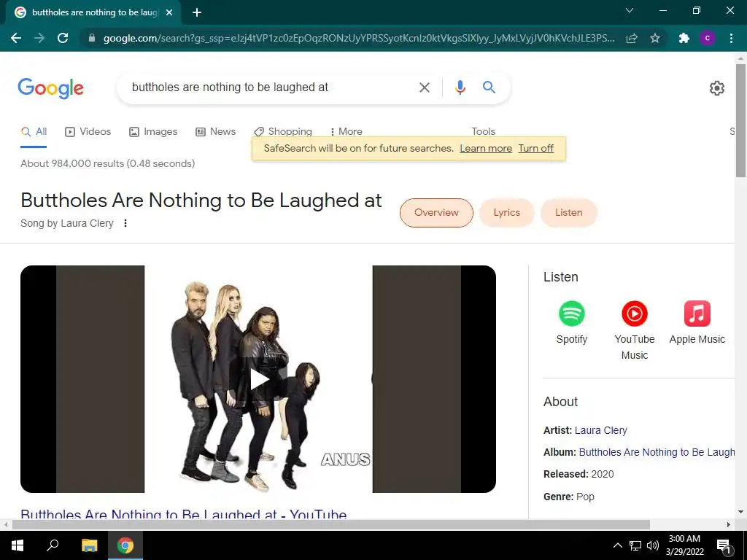Open the notification center icon

click(724, 545)
